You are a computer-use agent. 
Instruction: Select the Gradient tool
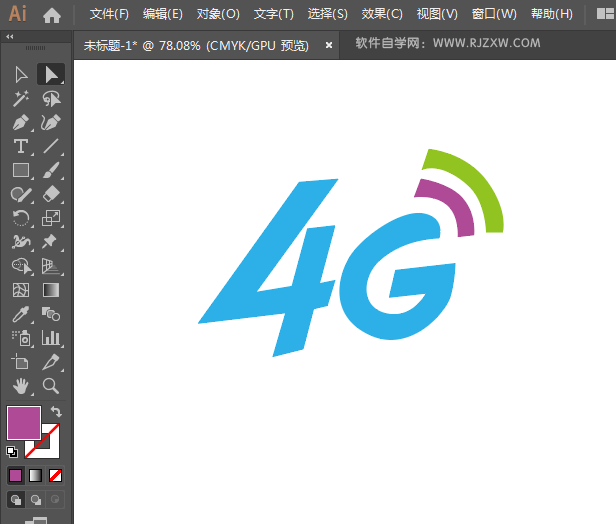51,290
